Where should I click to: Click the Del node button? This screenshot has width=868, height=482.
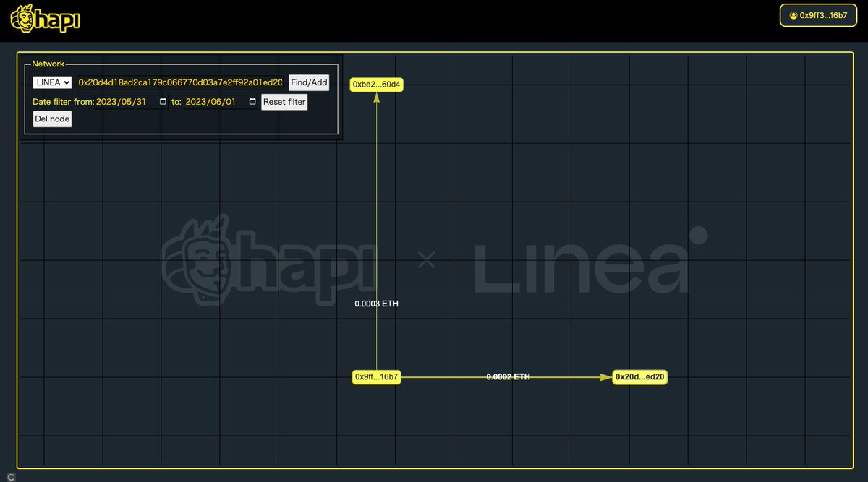(52, 119)
